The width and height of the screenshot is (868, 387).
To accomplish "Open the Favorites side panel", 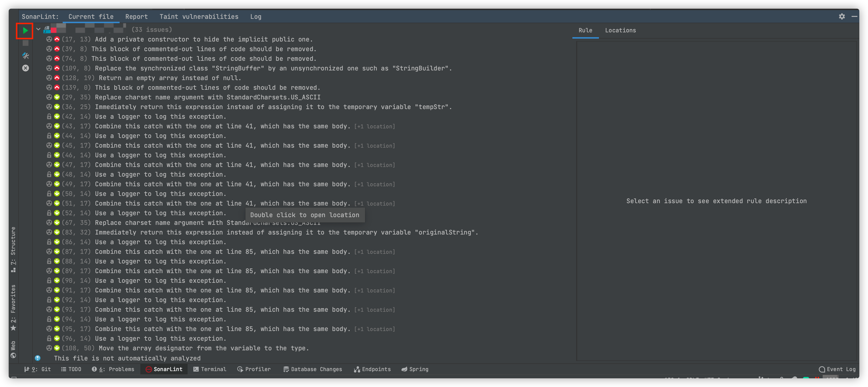I will pos(13,308).
